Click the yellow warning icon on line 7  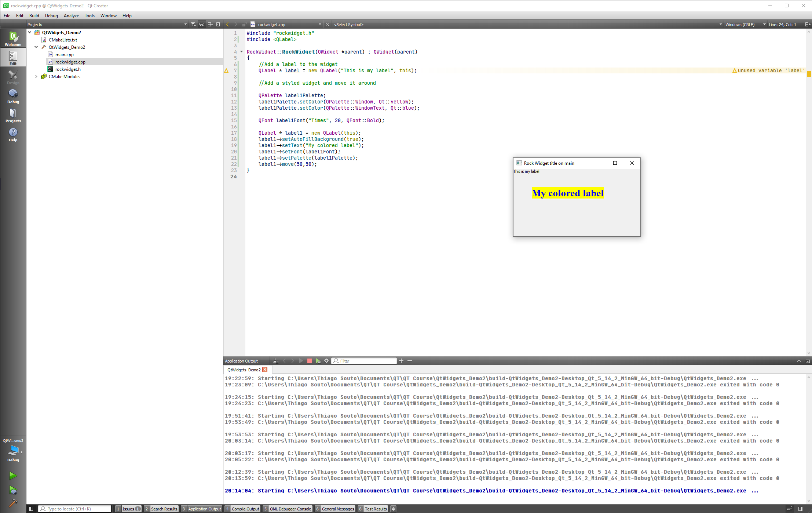click(x=226, y=70)
